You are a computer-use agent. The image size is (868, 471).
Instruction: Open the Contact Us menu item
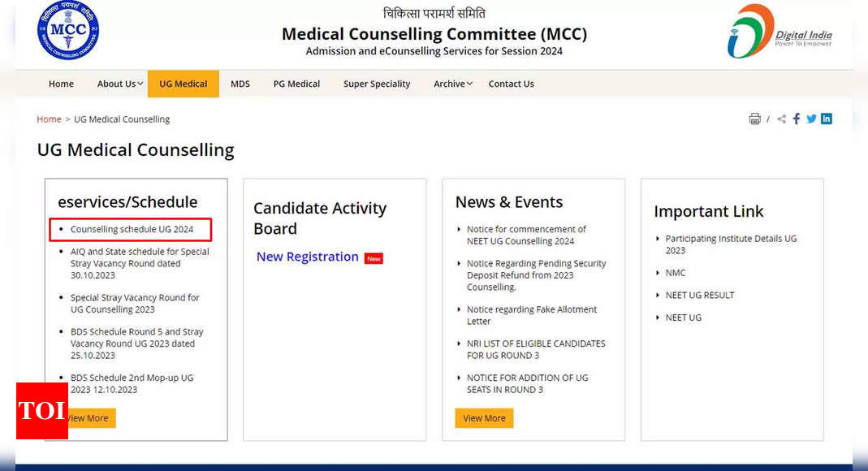511,84
